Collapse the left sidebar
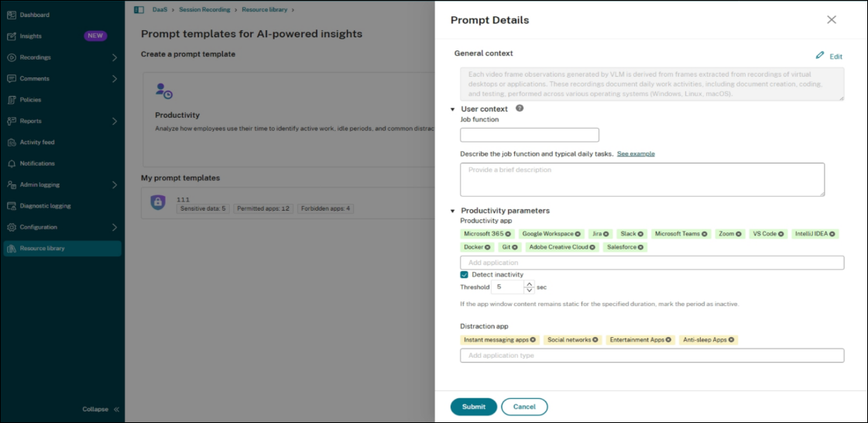Image resolution: width=868 pixels, height=423 pixels. pyautogui.click(x=101, y=409)
